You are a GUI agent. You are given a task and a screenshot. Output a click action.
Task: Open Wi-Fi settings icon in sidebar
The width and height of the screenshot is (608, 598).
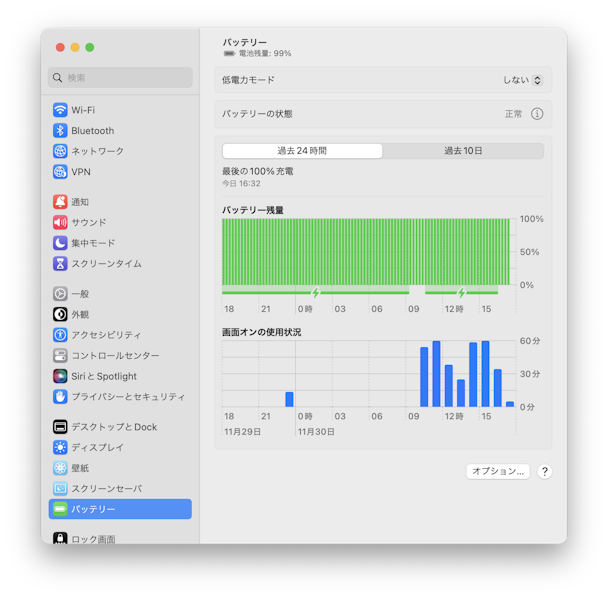(60, 110)
